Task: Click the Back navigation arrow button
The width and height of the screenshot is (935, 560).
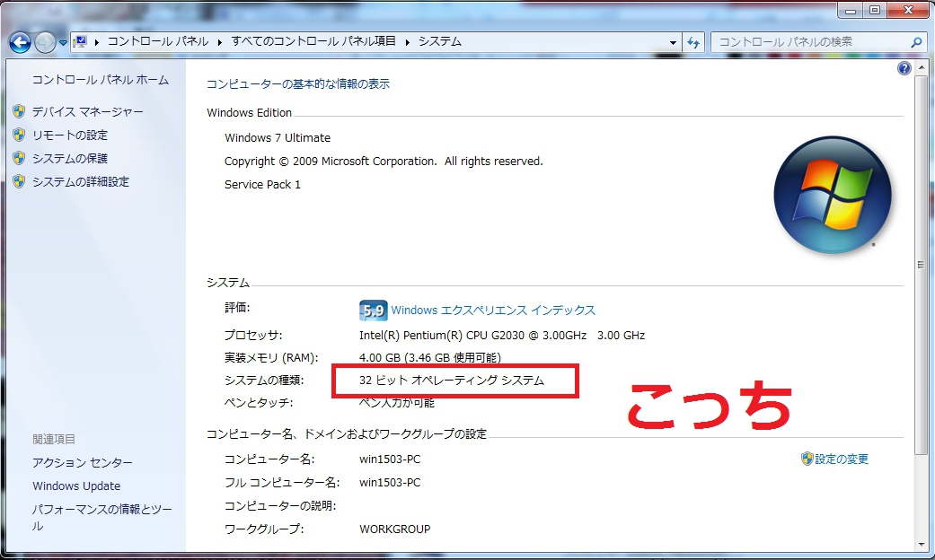Action: (x=20, y=42)
